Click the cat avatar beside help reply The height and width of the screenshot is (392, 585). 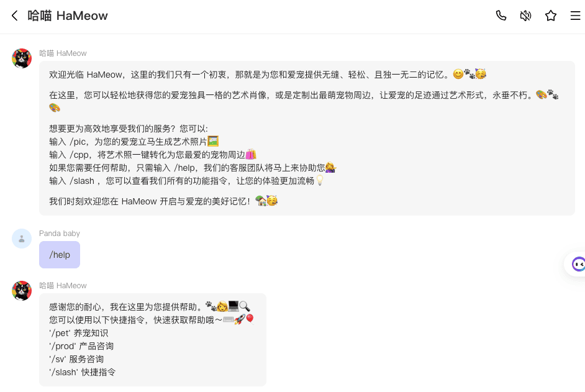point(22,291)
